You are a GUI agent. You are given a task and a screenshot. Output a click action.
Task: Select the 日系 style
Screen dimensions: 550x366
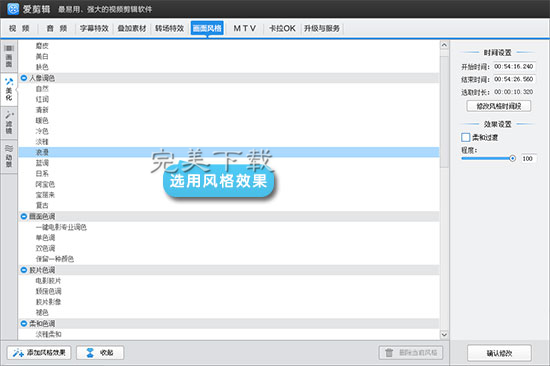pos(42,173)
